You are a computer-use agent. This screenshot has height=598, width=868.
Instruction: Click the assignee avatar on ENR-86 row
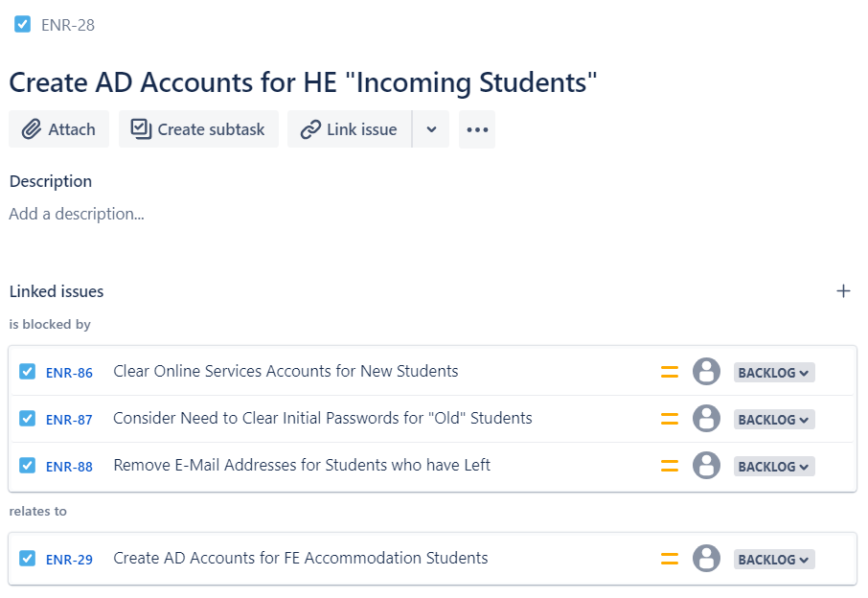tap(706, 372)
